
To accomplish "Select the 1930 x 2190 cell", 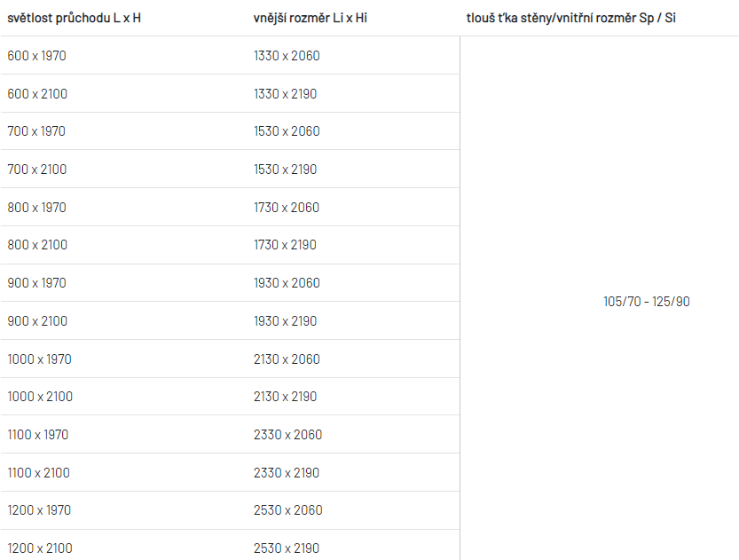I will (x=285, y=321).
